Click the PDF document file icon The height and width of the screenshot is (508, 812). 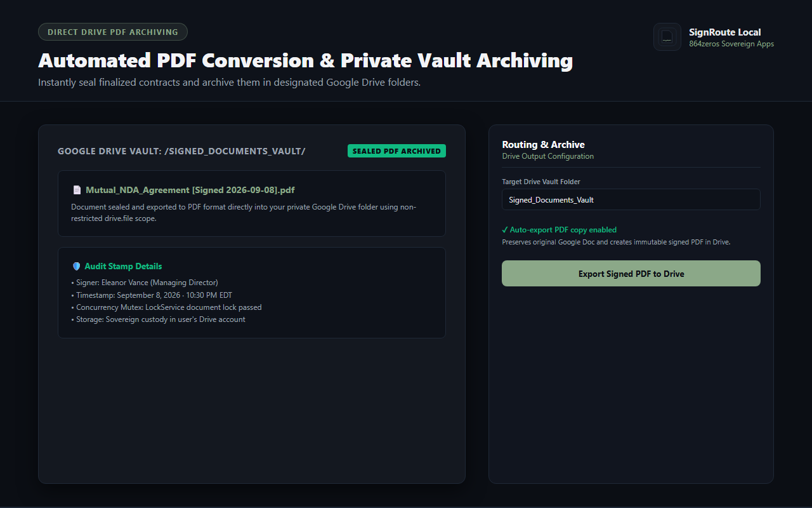[x=77, y=190]
